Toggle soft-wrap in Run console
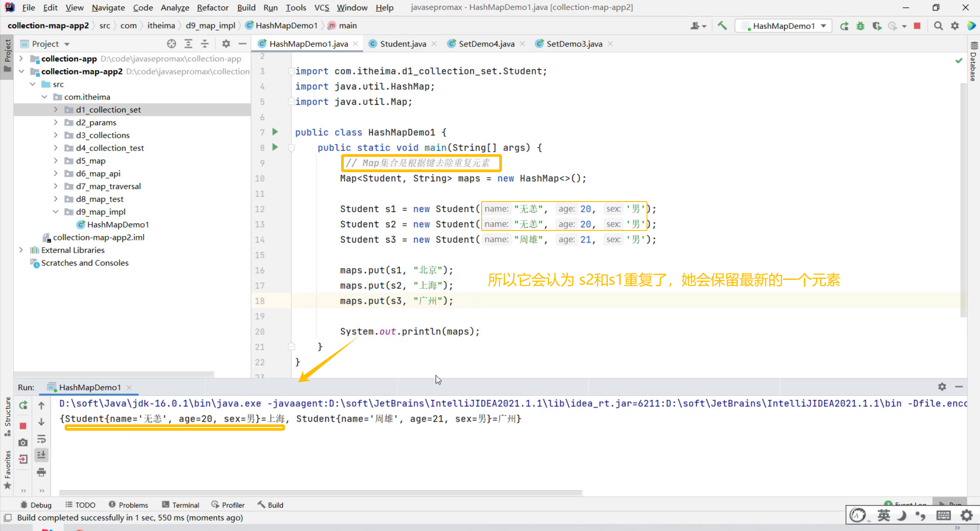Viewport: 980px width, 531px height. click(x=41, y=438)
